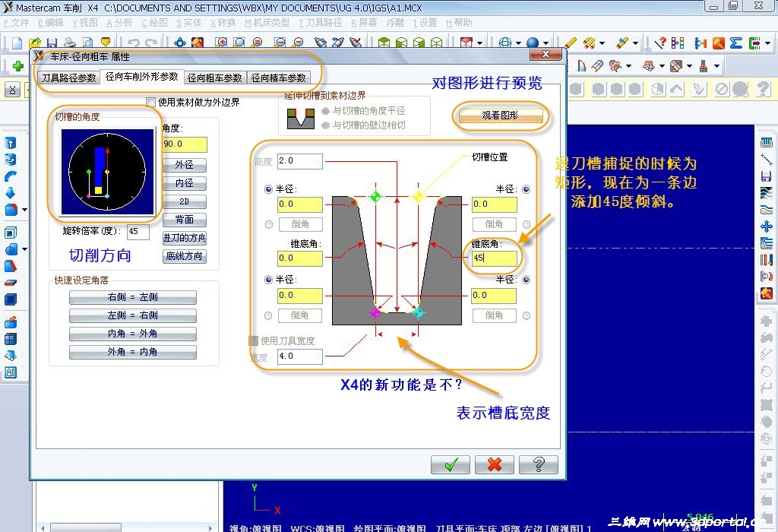The width and height of the screenshot is (778, 532).
Task: Open the A分析 menu
Action: click(119, 23)
